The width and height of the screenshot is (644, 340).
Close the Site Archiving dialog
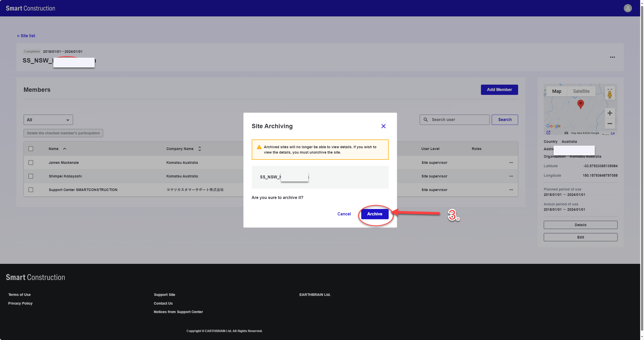383,126
